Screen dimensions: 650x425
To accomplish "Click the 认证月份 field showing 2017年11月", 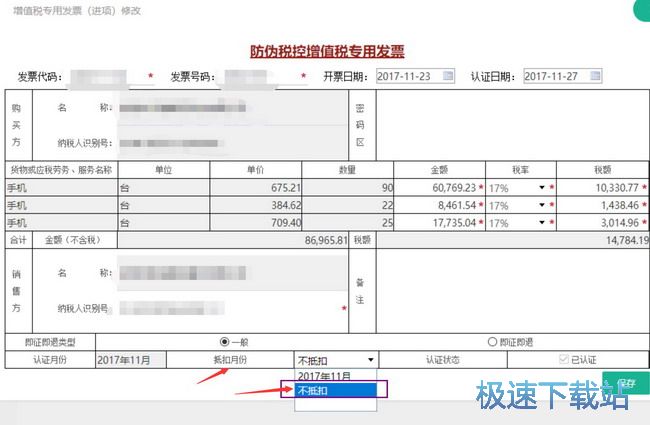I will click(131, 359).
